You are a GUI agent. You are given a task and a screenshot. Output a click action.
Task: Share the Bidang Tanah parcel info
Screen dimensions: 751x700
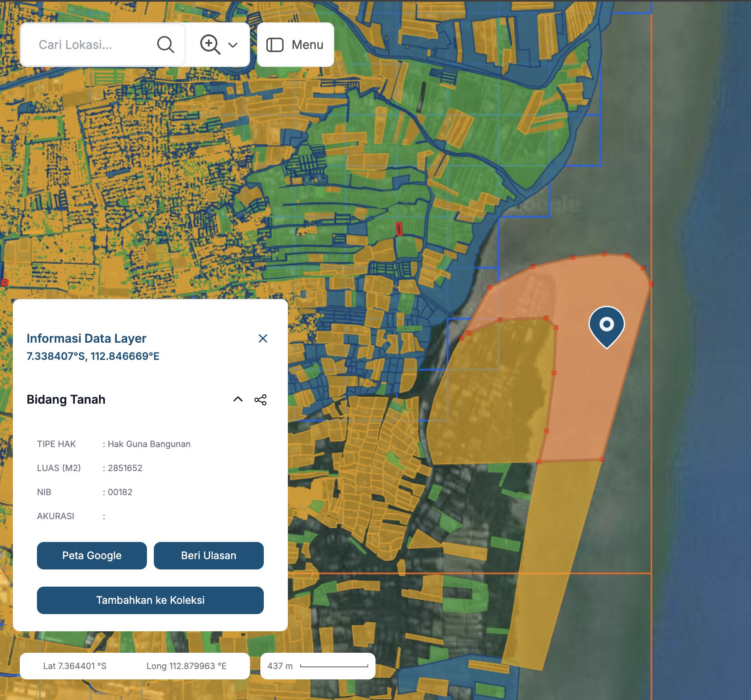tap(260, 400)
